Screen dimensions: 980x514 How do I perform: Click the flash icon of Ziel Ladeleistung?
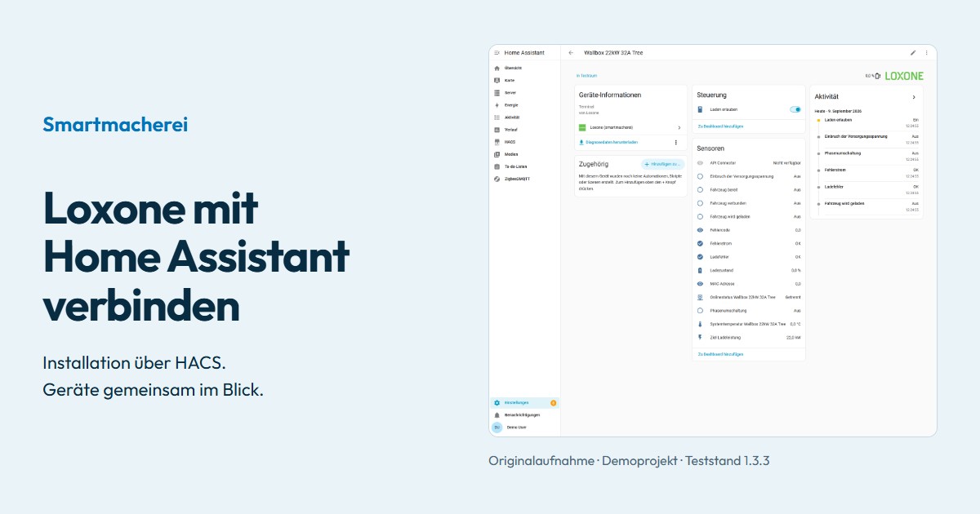coord(700,337)
